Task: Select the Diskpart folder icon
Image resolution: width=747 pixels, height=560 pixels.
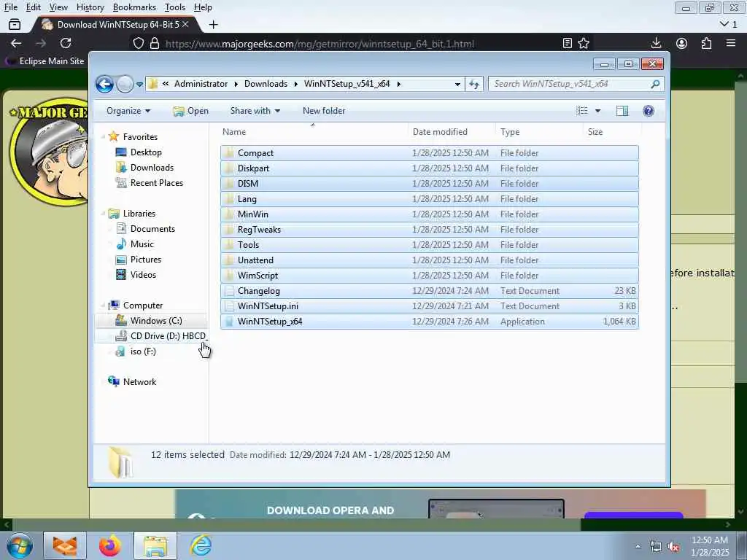Action: pos(230,168)
